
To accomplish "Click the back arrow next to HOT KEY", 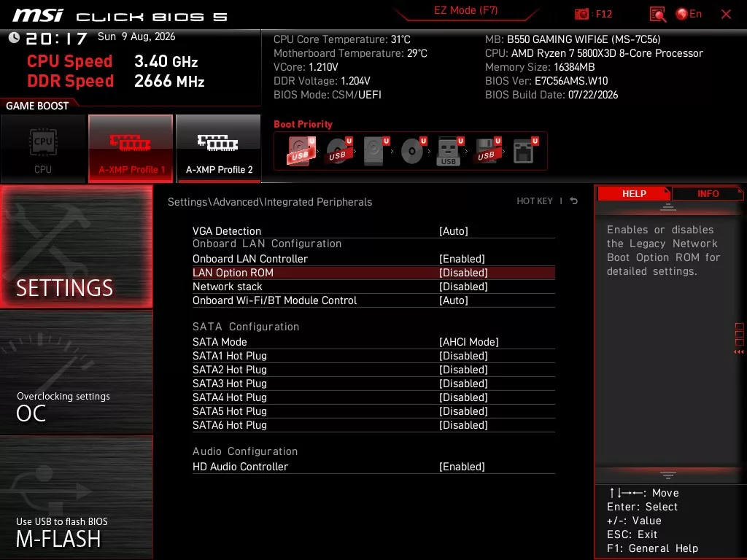I will pos(573,201).
